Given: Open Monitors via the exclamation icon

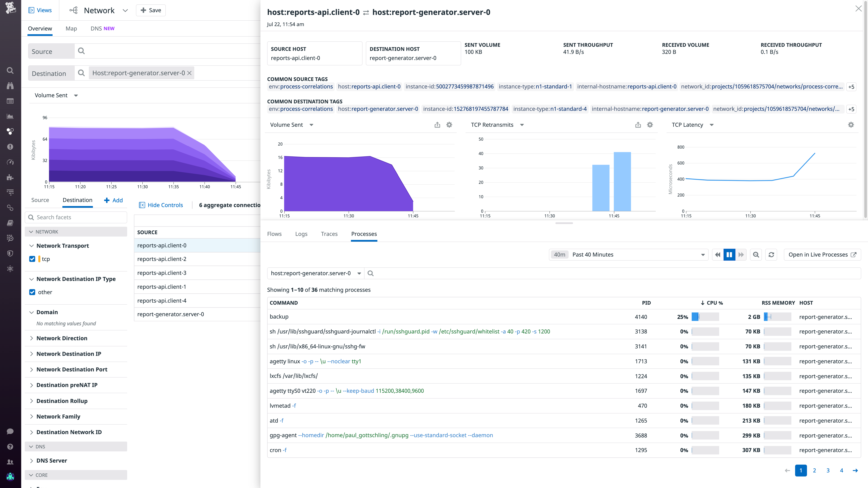Looking at the screenshot, I should (x=10, y=147).
